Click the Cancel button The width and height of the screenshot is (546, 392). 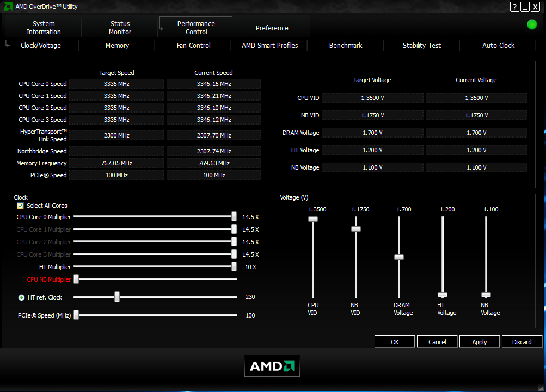point(437,341)
